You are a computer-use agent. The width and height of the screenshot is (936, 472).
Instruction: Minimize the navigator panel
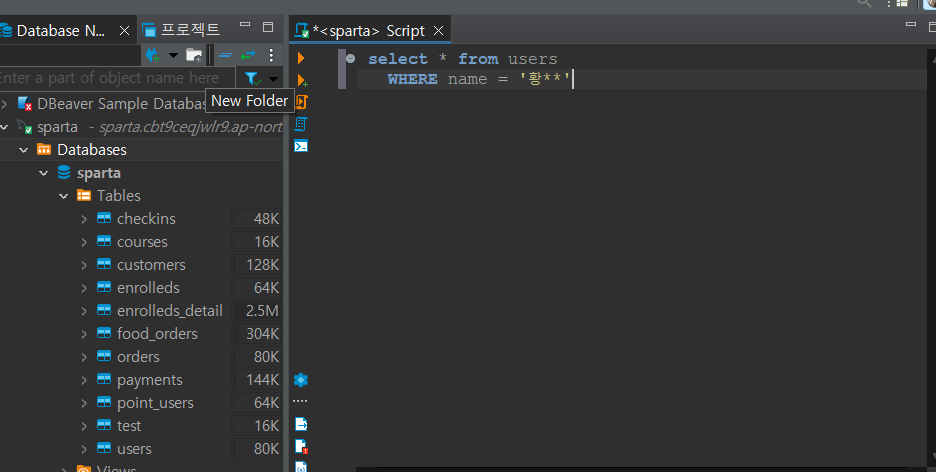[245, 25]
